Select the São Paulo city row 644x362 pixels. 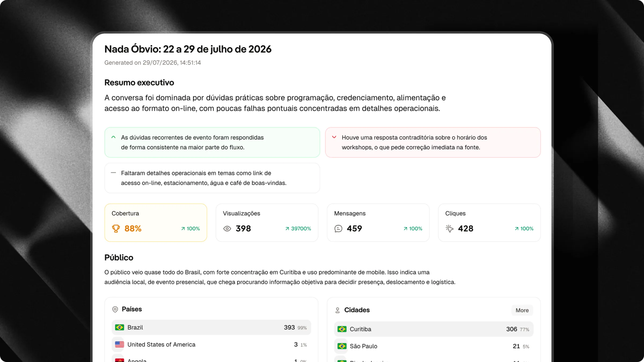point(434,346)
